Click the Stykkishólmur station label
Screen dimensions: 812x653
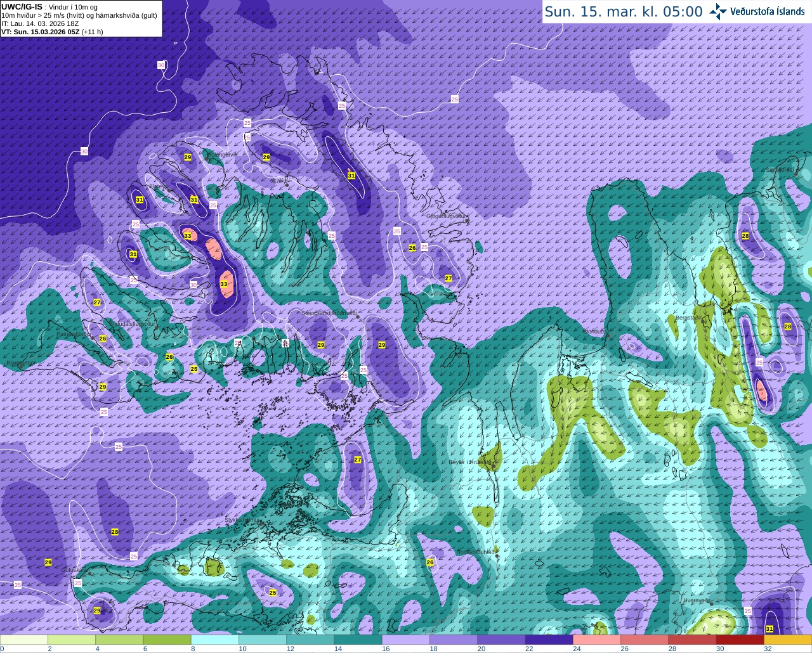pyautogui.click(x=242, y=520)
